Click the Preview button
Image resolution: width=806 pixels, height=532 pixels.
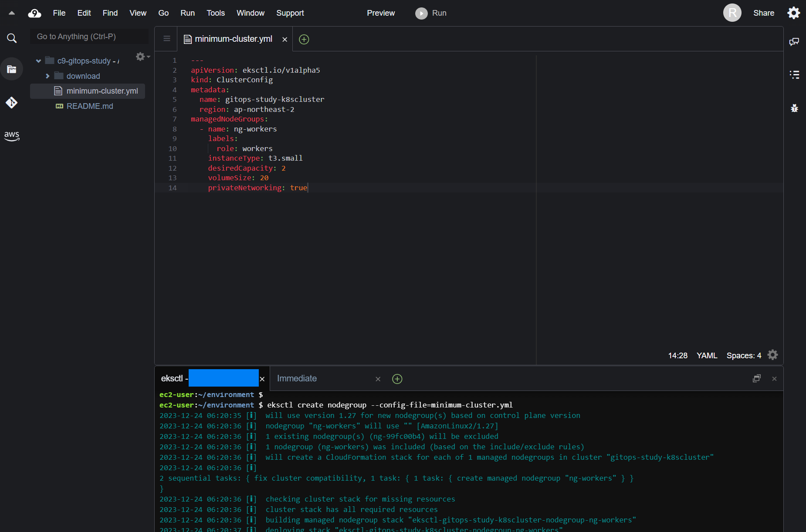coord(380,13)
